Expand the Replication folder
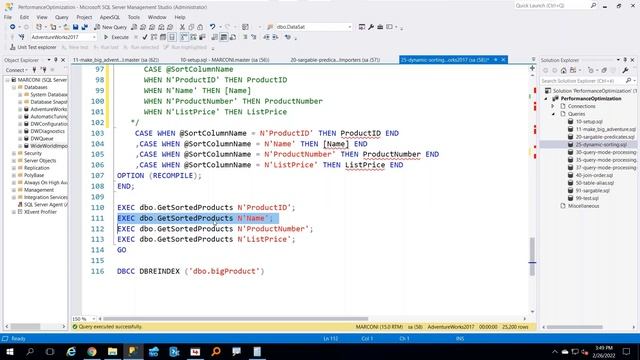 click(x=14, y=168)
